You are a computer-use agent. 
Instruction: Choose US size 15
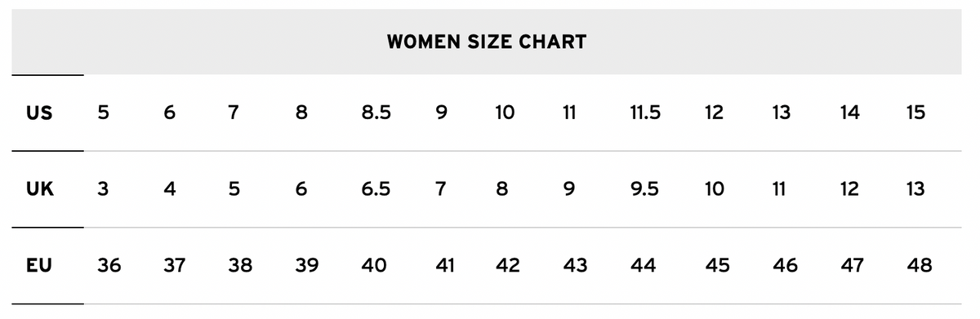tap(915, 113)
